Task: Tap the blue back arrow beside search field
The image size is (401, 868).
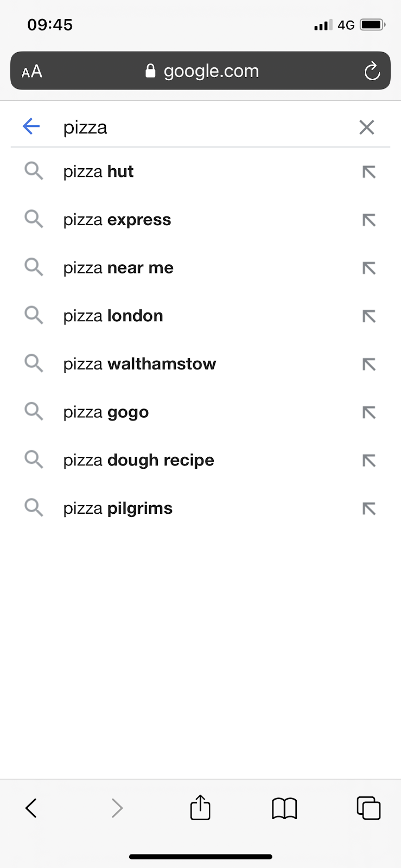Action: (31, 127)
